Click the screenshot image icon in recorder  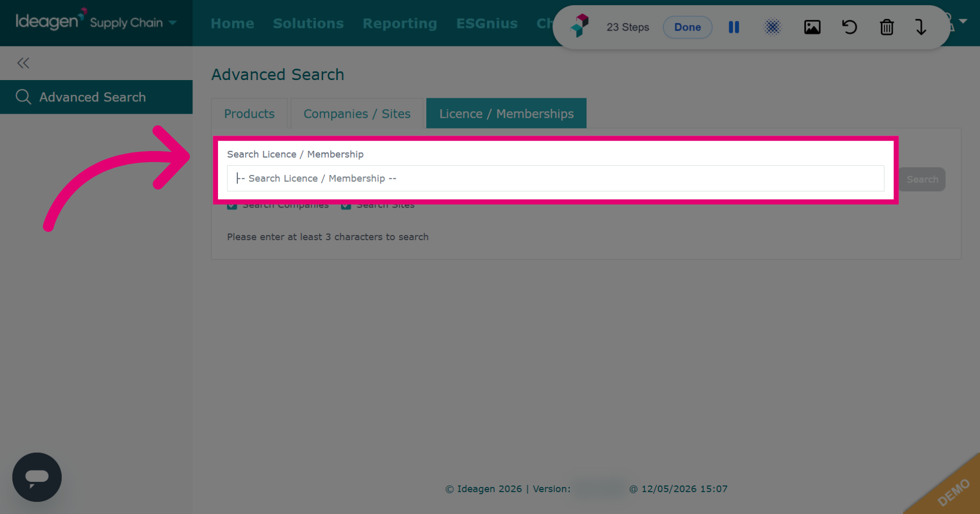pyautogui.click(x=812, y=27)
